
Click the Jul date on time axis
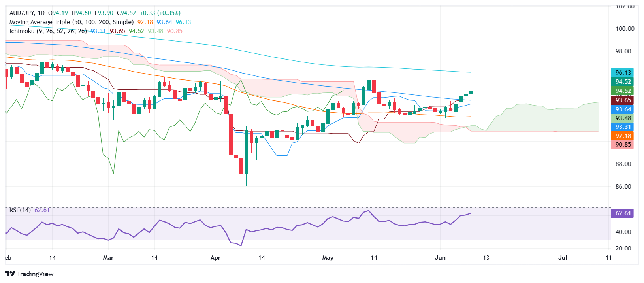pyautogui.click(x=563, y=258)
